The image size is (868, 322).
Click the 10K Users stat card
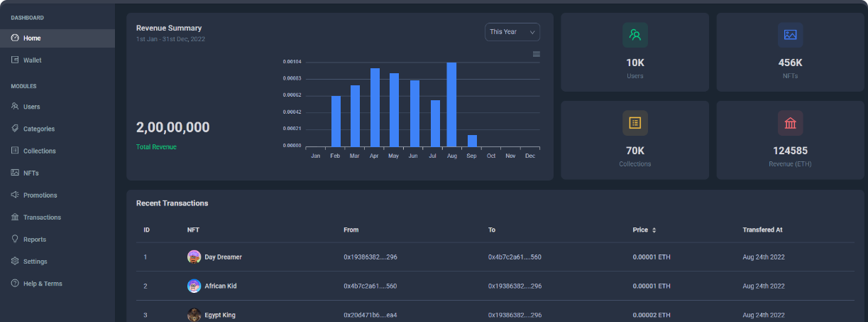point(635,52)
